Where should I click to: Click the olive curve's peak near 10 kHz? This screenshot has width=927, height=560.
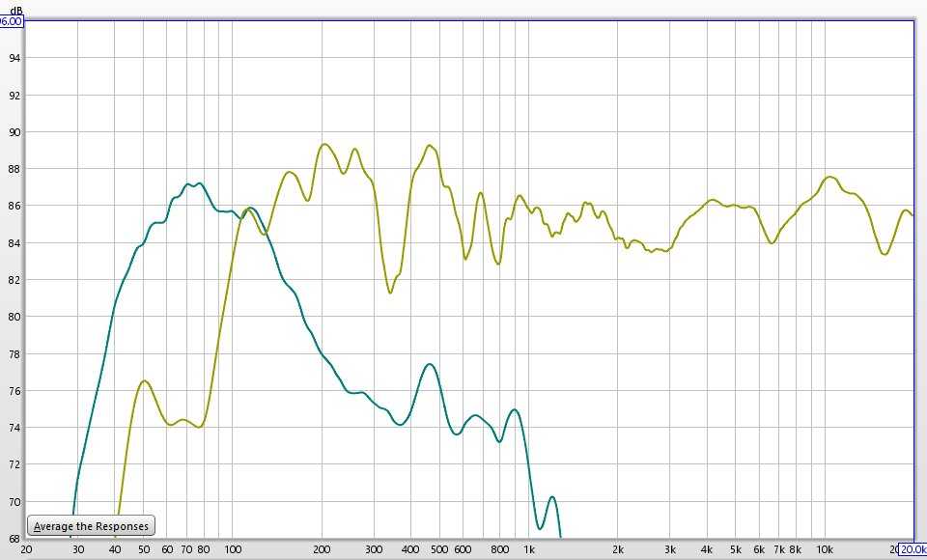pyautogui.click(x=830, y=177)
